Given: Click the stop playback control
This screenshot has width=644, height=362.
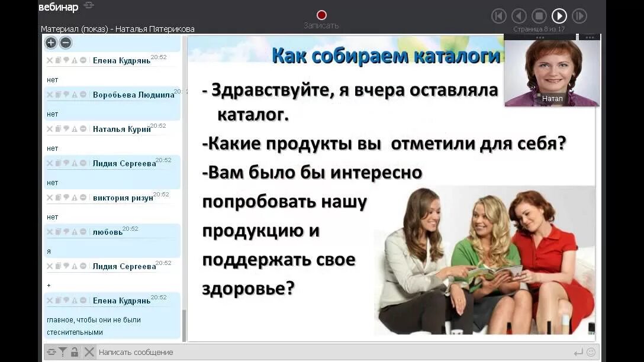Looking at the screenshot, I should [x=539, y=16].
